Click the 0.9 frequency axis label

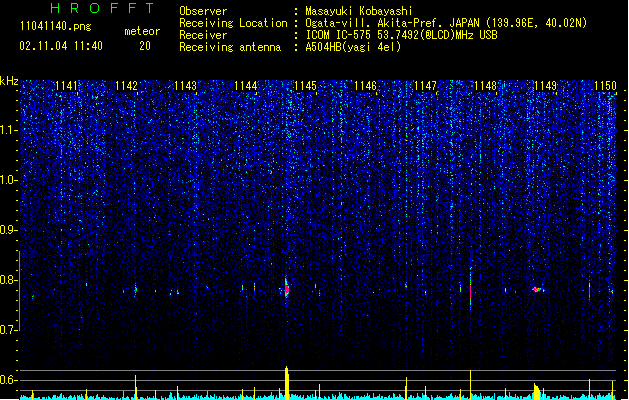coord(9,230)
